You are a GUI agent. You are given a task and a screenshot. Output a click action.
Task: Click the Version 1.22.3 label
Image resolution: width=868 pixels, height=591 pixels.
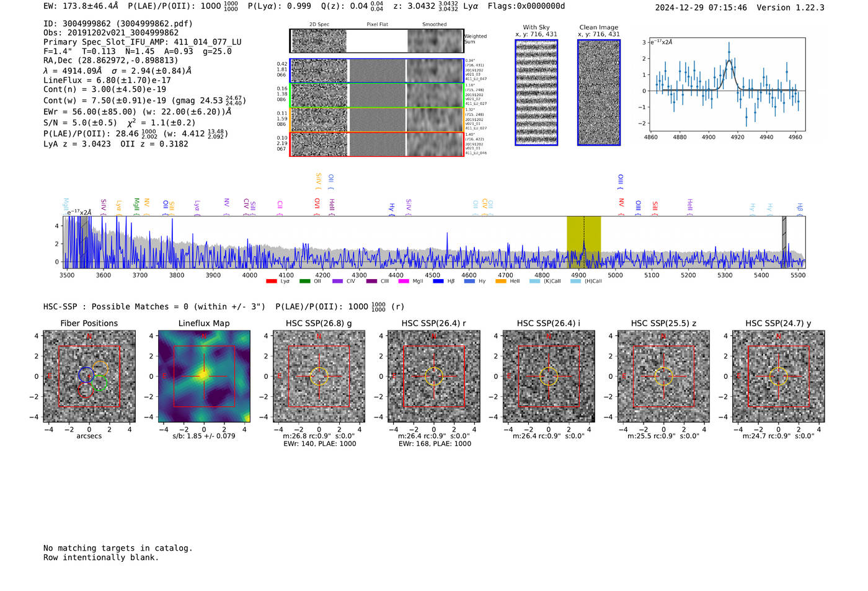point(790,7)
